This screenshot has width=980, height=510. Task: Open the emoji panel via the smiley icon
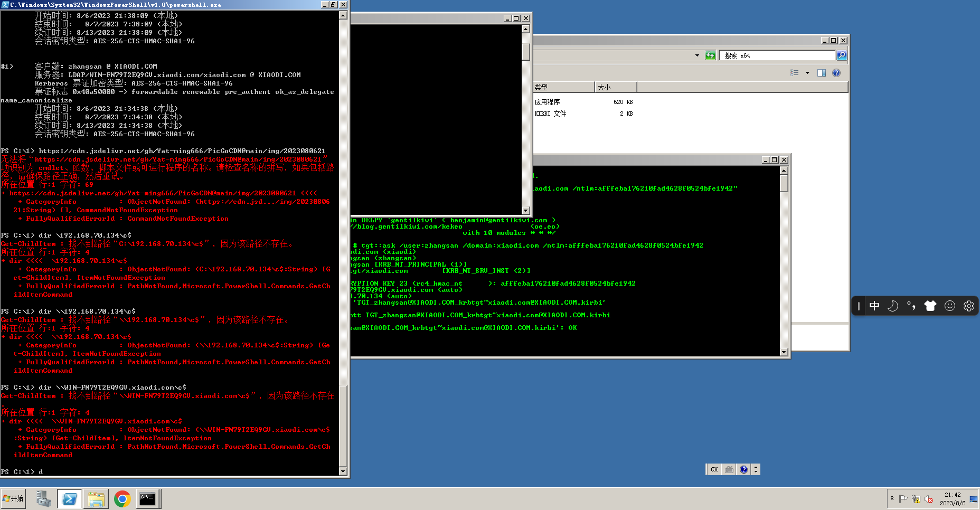[x=950, y=306]
